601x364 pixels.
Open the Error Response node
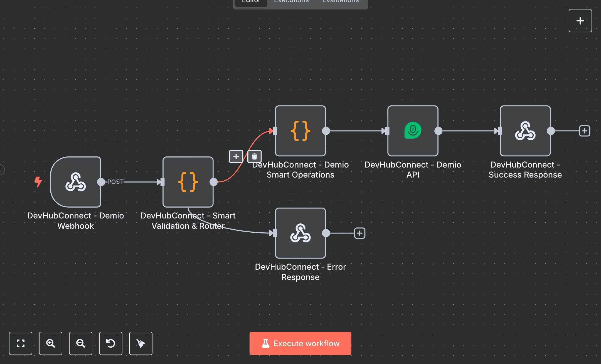(300, 233)
